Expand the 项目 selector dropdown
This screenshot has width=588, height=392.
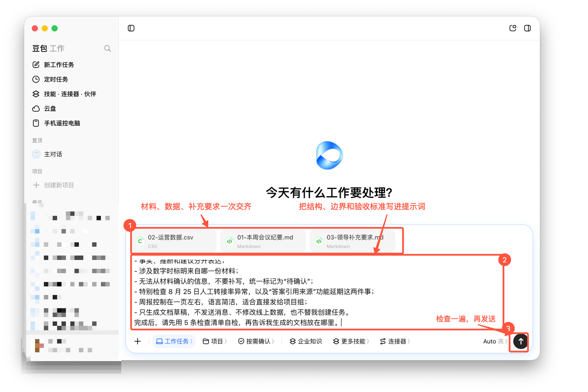pos(215,341)
